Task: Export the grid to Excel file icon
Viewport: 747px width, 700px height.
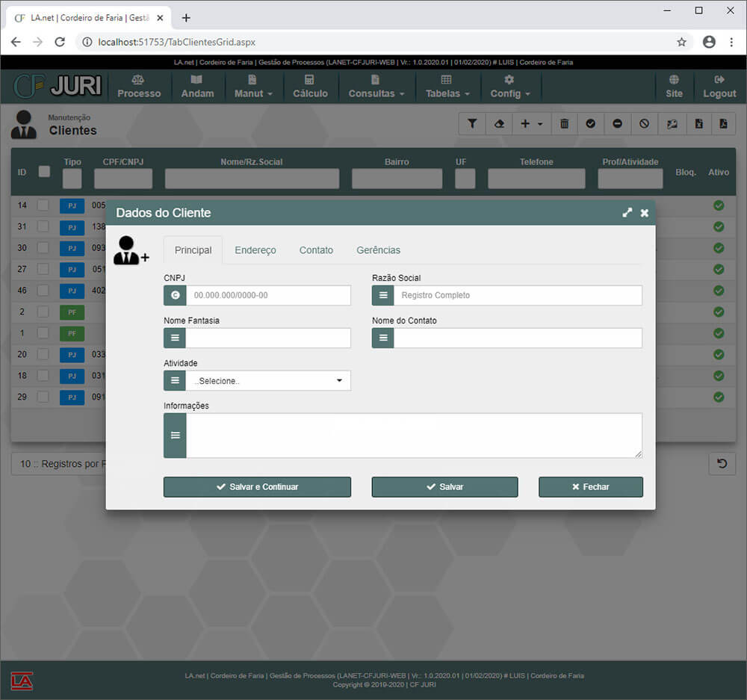Action: [698, 124]
